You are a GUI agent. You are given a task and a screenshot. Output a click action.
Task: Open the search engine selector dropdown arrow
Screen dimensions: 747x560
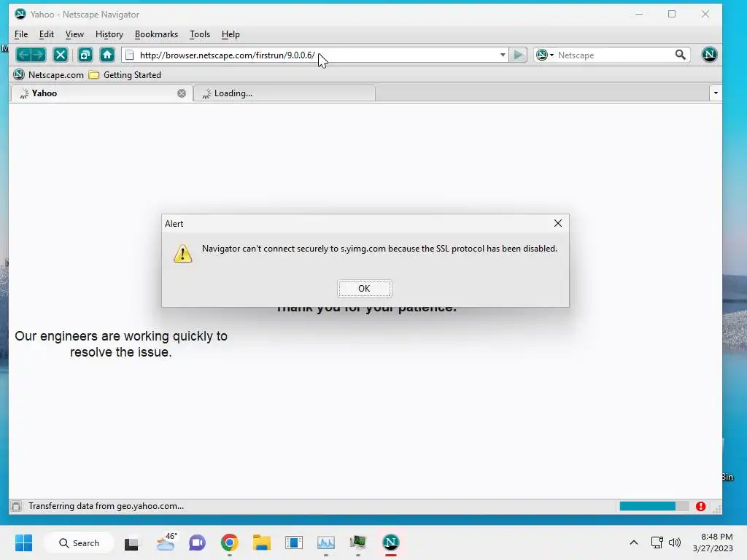551,55
